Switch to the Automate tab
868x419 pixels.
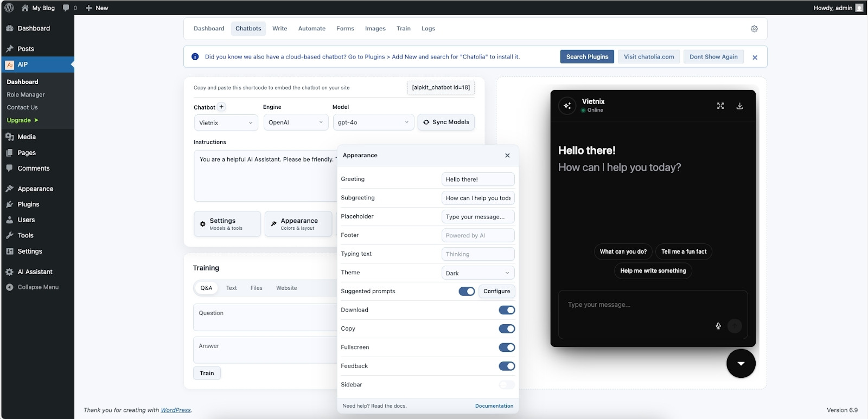coord(311,29)
